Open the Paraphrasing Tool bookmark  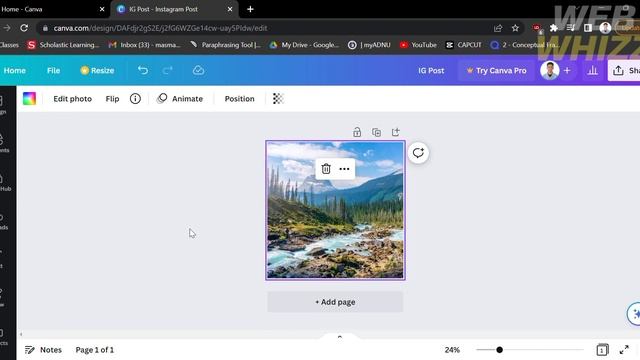(225, 45)
